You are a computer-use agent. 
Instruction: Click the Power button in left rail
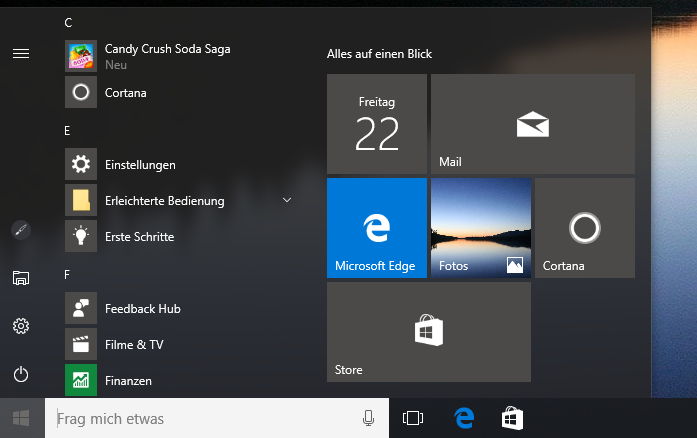[x=21, y=374]
